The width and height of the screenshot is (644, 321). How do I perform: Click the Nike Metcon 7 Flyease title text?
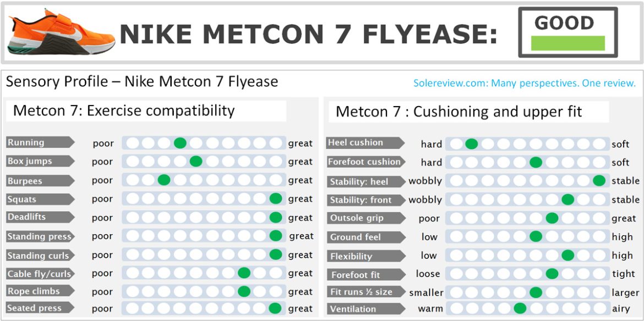pos(308,35)
